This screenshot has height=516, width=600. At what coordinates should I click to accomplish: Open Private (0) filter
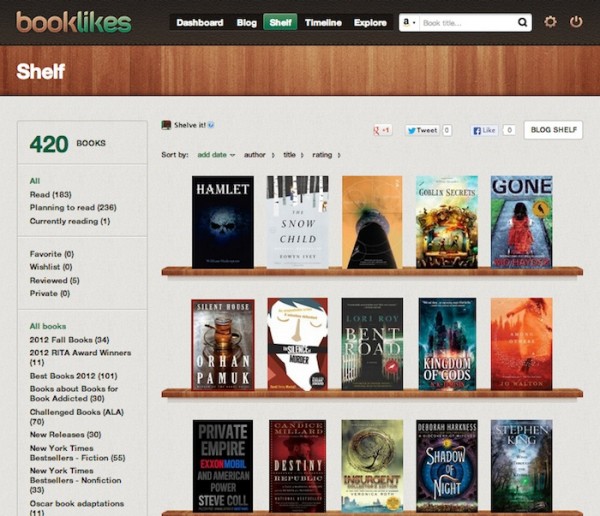click(x=50, y=293)
